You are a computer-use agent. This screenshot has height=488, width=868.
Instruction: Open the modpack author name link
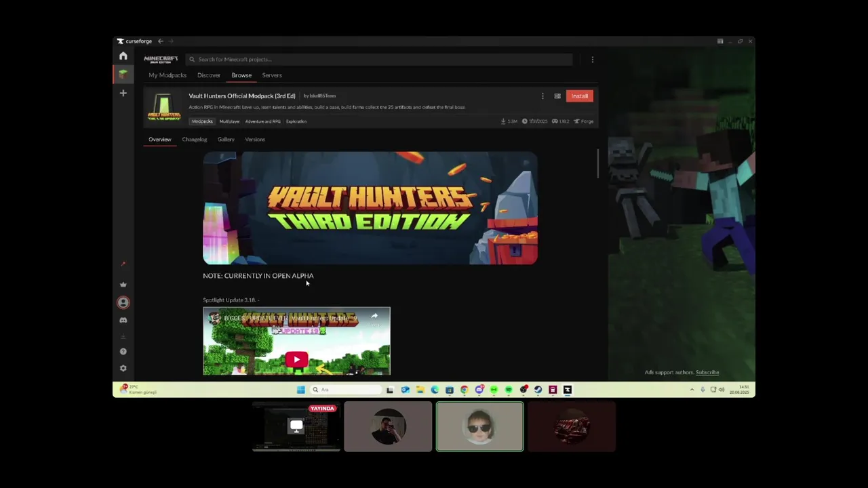(x=322, y=96)
